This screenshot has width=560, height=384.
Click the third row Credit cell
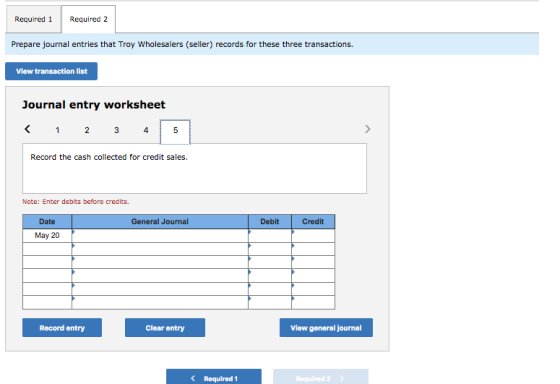click(313, 262)
